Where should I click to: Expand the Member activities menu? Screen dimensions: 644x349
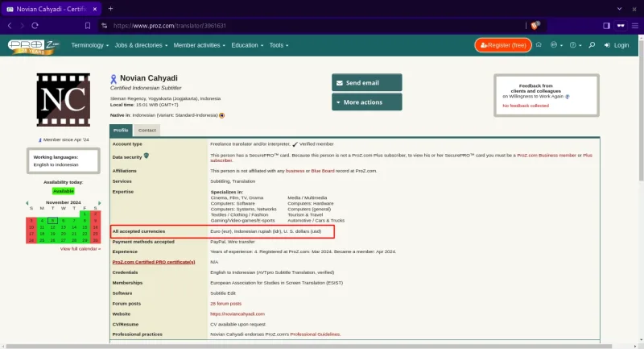[199, 45]
